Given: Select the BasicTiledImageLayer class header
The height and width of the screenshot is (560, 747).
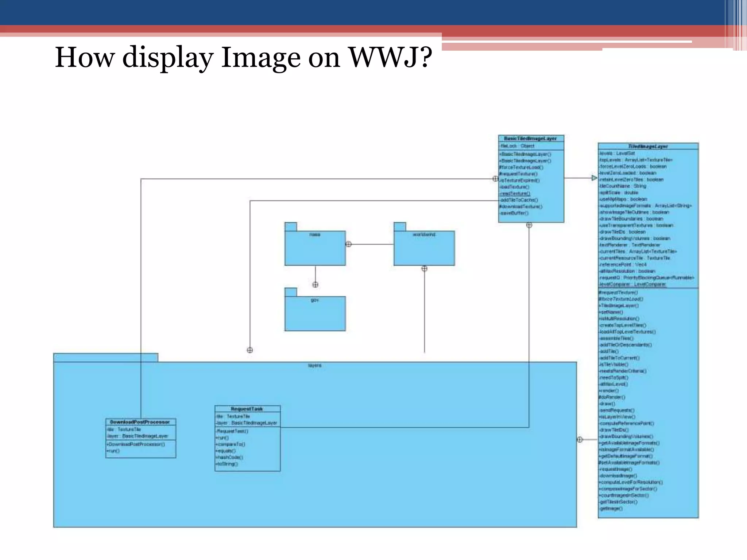Looking at the screenshot, I should click(x=531, y=139).
